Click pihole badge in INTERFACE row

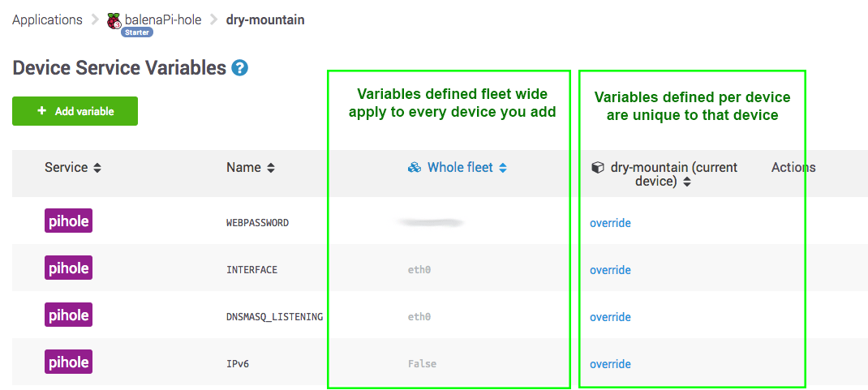tap(68, 268)
